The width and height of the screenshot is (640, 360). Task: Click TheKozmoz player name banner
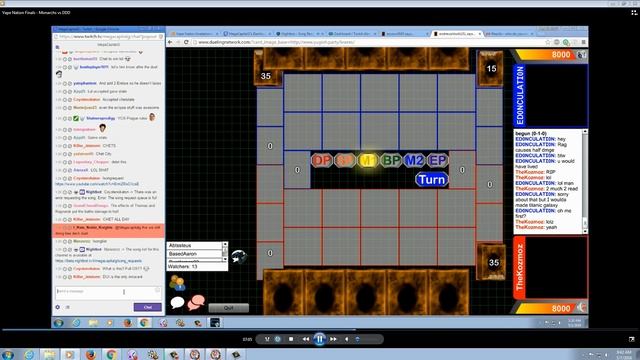[x=520, y=267]
